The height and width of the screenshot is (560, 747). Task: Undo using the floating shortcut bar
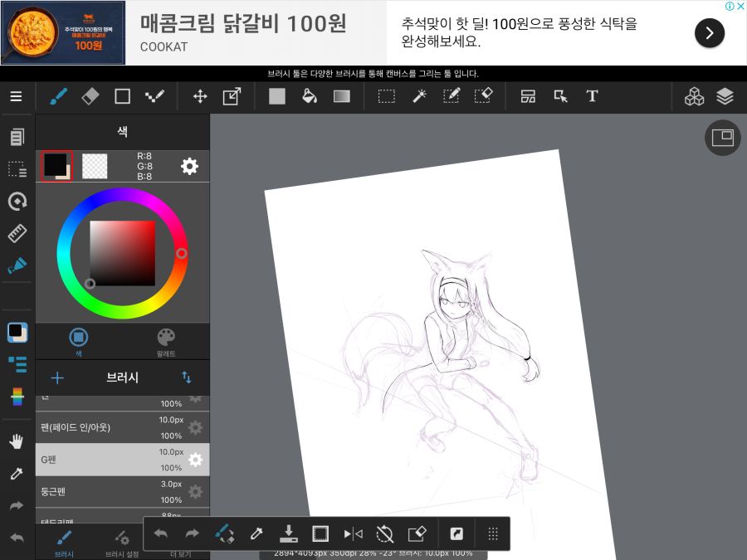160,533
